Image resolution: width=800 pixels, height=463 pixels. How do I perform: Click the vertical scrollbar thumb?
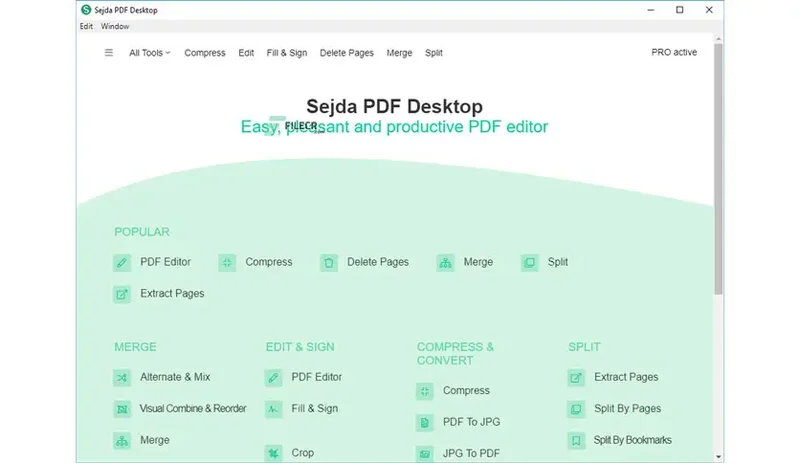pos(718,168)
